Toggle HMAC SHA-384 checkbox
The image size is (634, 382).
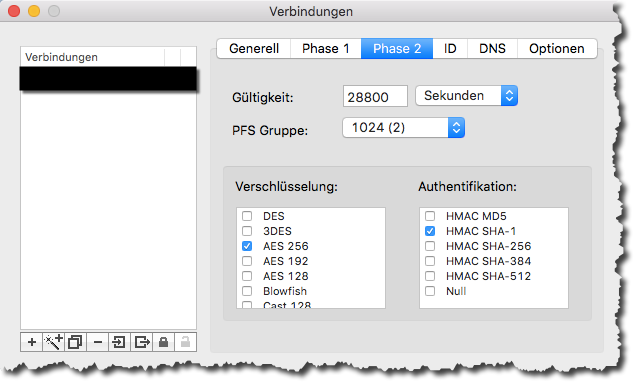click(430, 261)
